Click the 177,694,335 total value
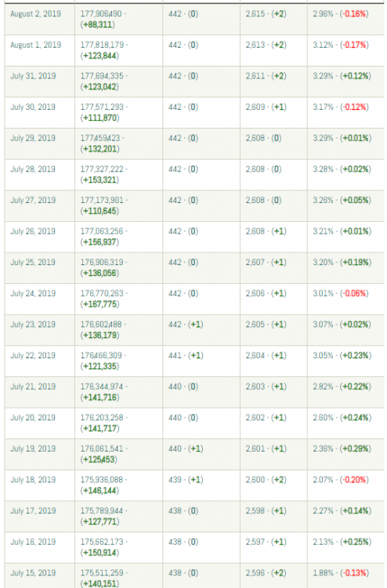Screen dimensions: 387x588 click(102, 76)
